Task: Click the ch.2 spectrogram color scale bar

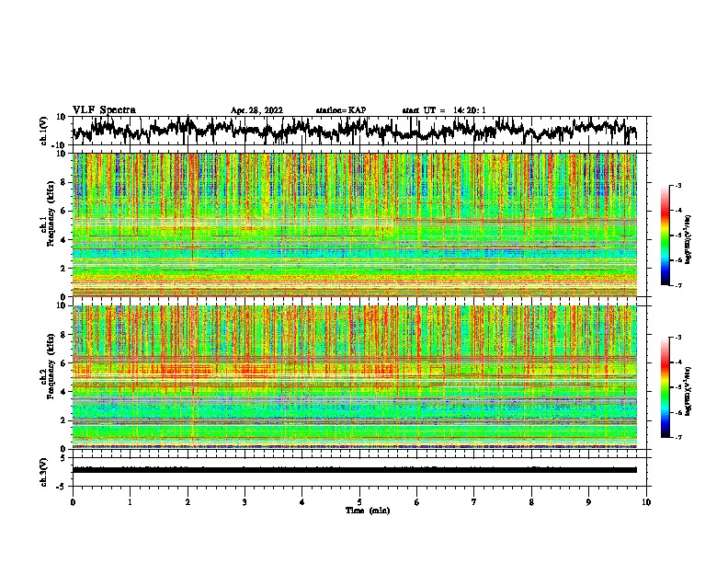Action: coord(665,387)
